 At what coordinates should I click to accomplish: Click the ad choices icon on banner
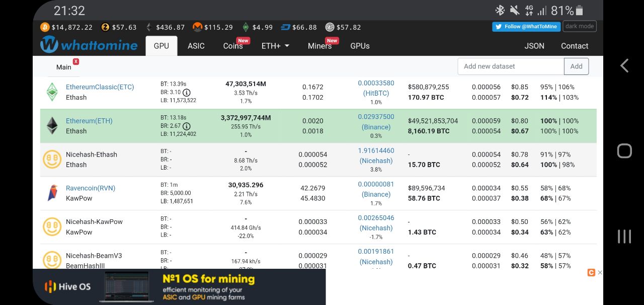pos(591,272)
